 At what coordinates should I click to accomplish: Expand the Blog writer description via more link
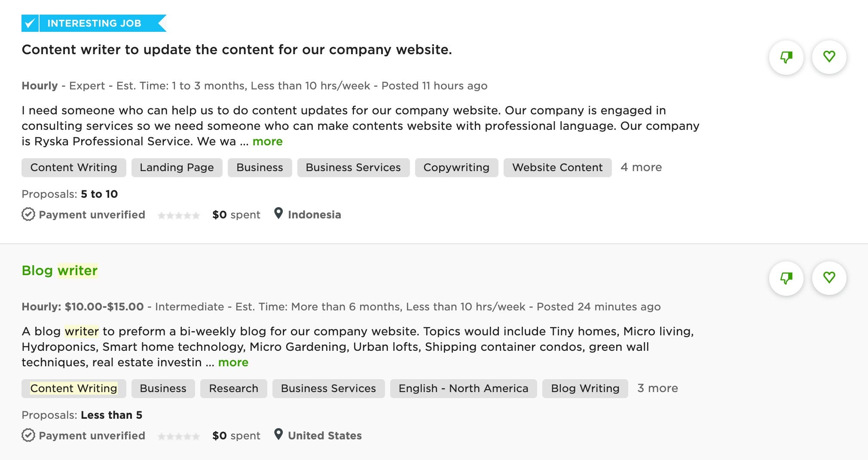[x=233, y=362]
